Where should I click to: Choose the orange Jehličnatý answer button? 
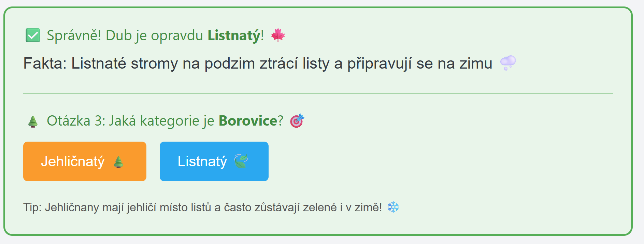[x=85, y=161]
